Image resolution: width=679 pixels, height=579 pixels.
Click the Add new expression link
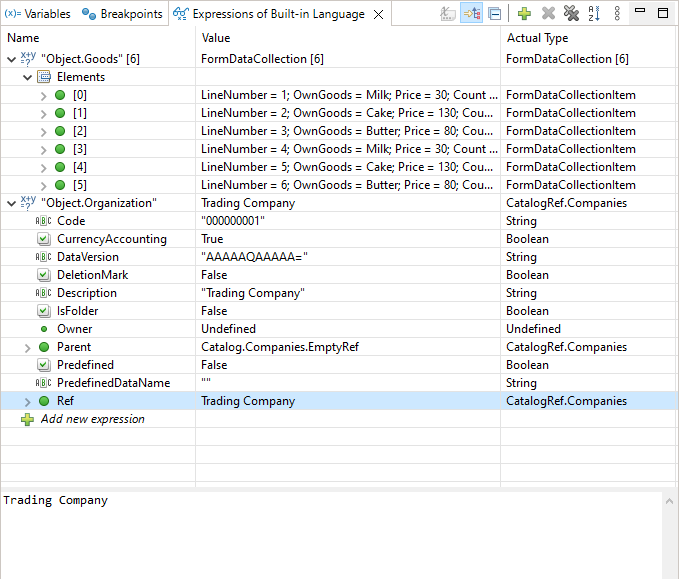coord(92,419)
